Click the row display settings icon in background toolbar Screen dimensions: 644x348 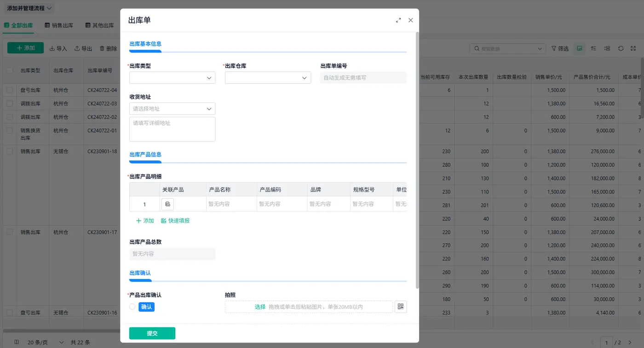pos(607,48)
